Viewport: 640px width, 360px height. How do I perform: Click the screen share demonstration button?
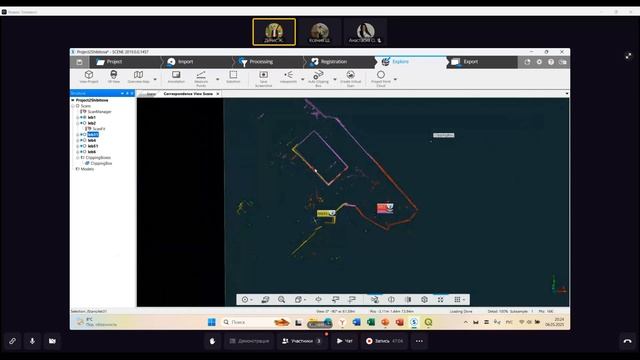pyautogui.click(x=249, y=341)
